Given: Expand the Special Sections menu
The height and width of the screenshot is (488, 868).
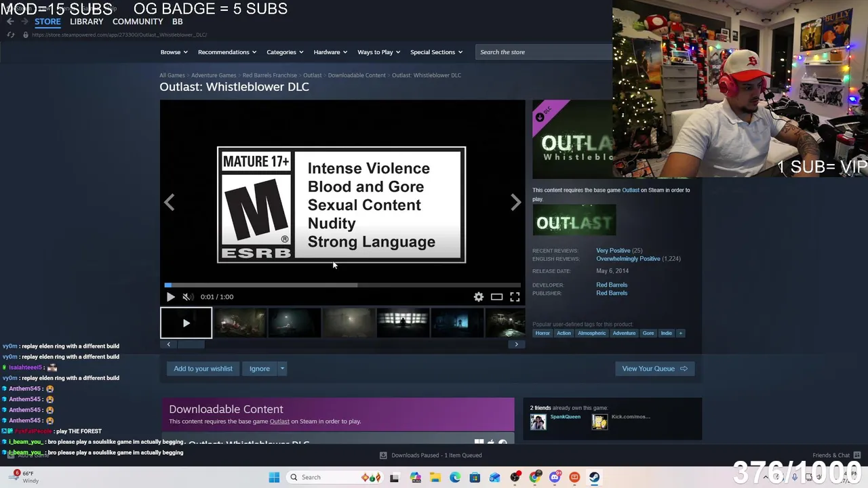Looking at the screenshot, I should 436,52.
